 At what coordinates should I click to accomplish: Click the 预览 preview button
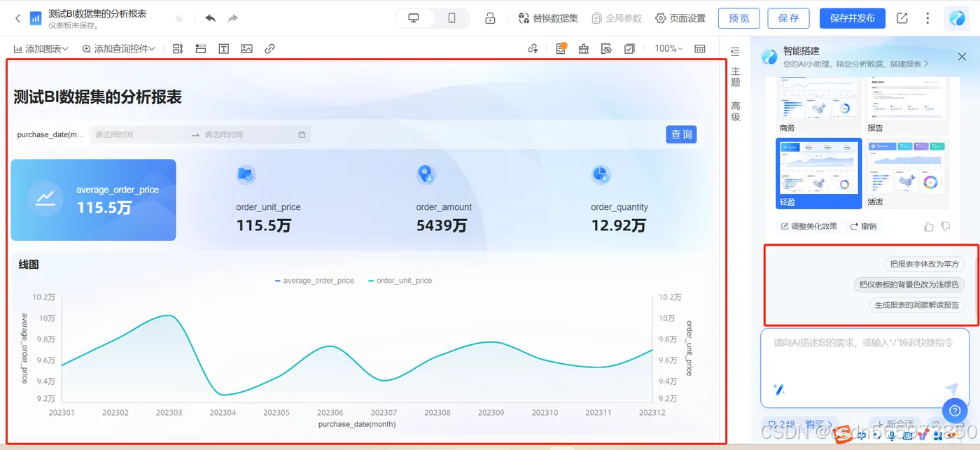click(738, 18)
